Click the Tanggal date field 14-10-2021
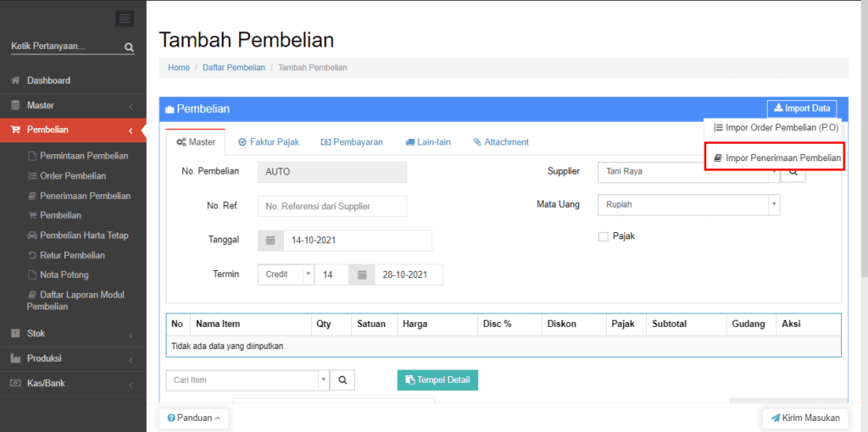 click(358, 241)
